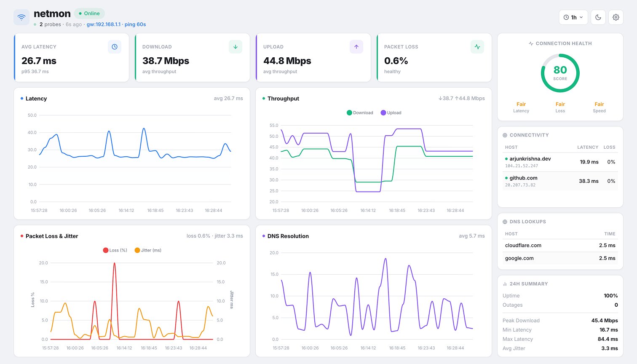Image resolution: width=637 pixels, height=364 pixels.
Task: Click the gw:192.168.1.1 gateway link
Action: coord(103,24)
